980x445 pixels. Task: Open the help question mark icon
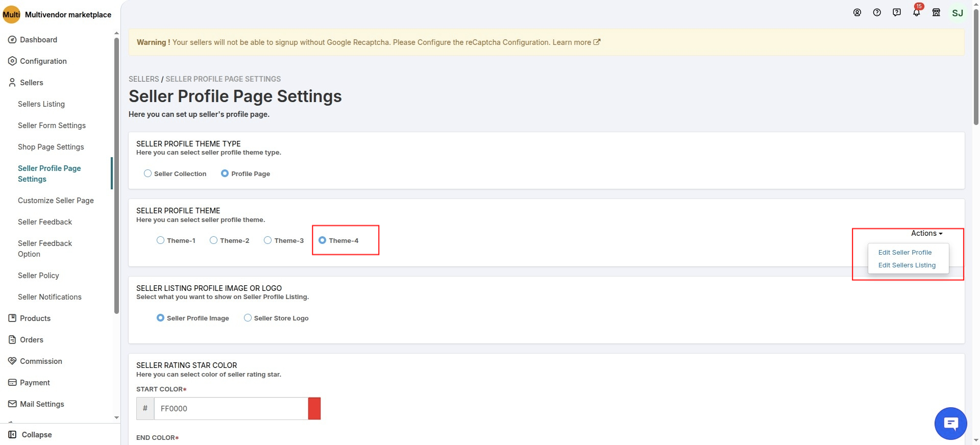(877, 13)
